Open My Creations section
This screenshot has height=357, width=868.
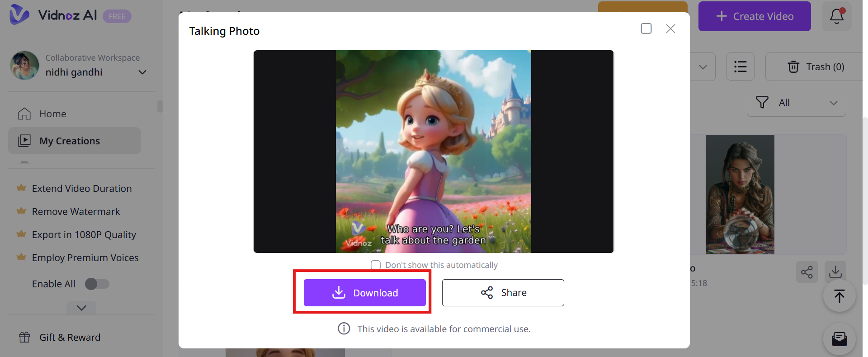coord(75,141)
